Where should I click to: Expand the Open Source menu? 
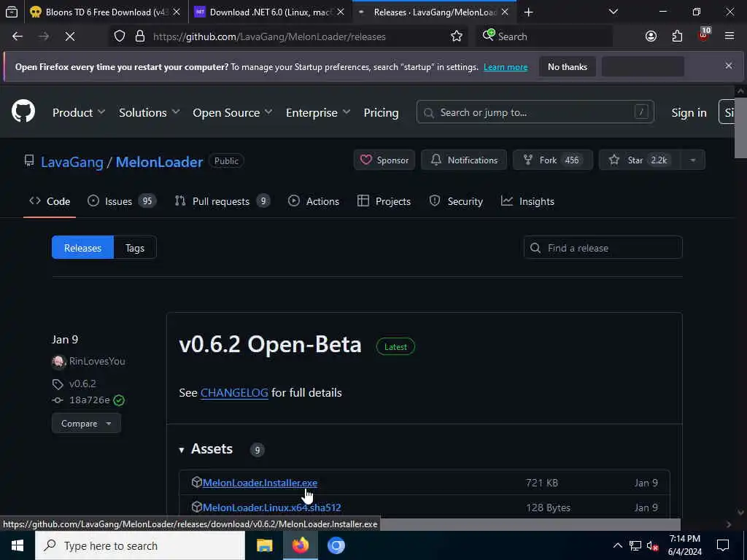point(233,112)
